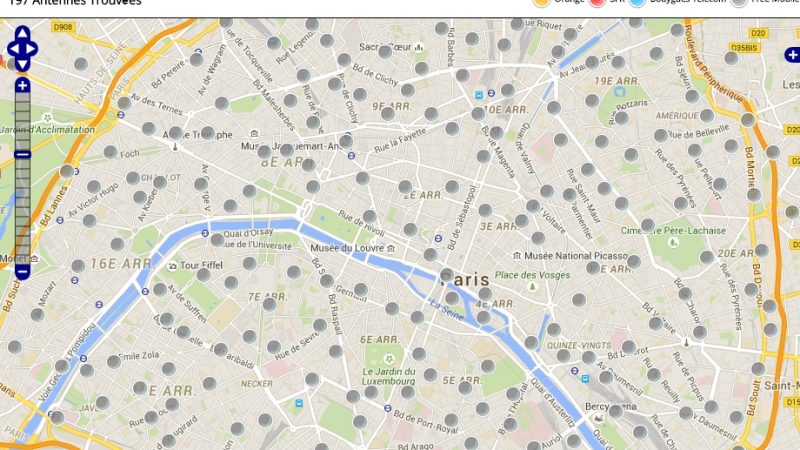
Task: Expand the layer switcher plus button
Action: [x=792, y=55]
